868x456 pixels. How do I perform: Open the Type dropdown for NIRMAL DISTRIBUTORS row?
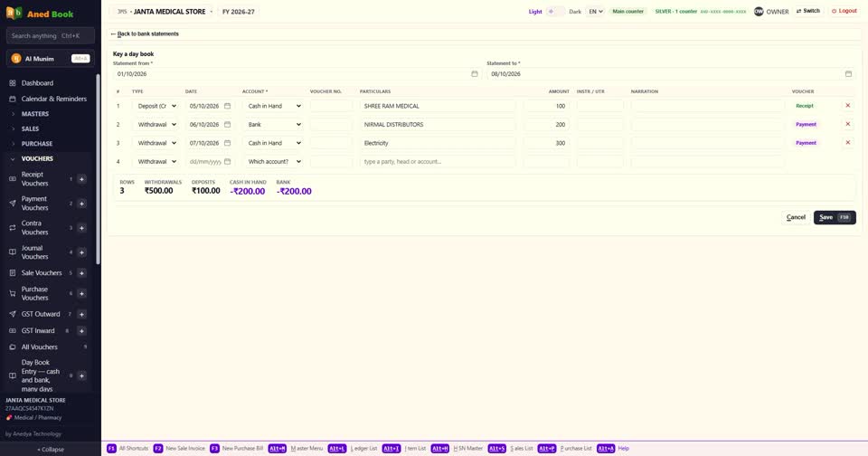(x=156, y=125)
